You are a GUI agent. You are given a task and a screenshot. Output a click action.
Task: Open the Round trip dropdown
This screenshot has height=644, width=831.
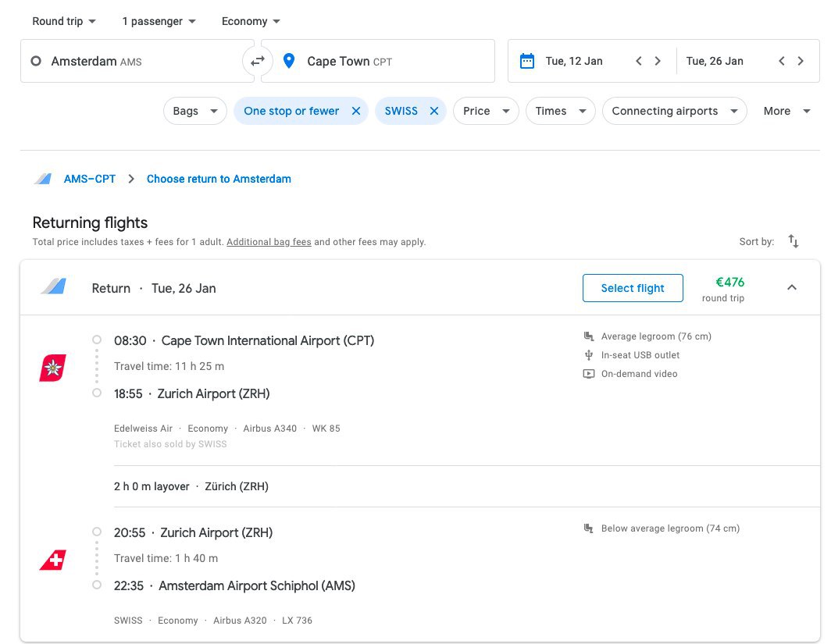[64, 21]
